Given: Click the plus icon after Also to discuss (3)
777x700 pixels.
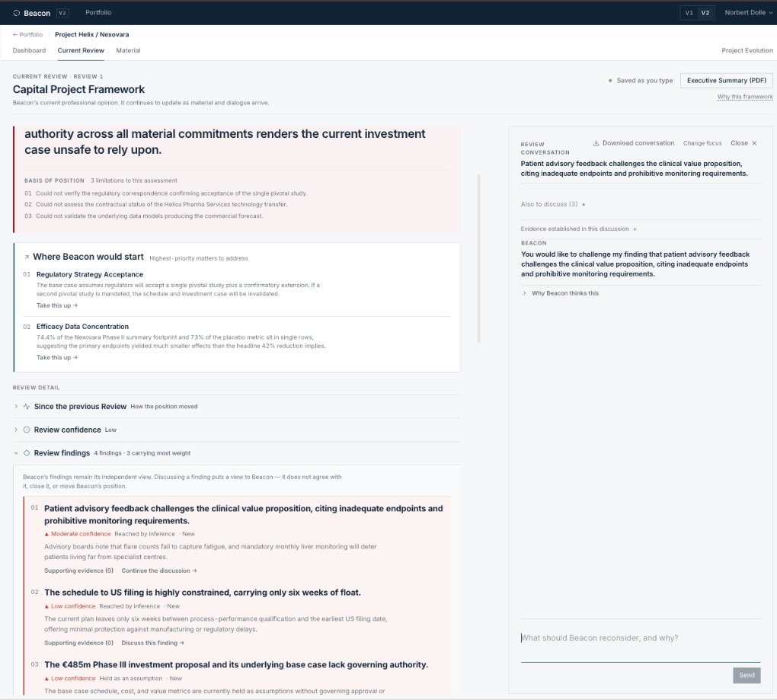Looking at the screenshot, I should [584, 204].
